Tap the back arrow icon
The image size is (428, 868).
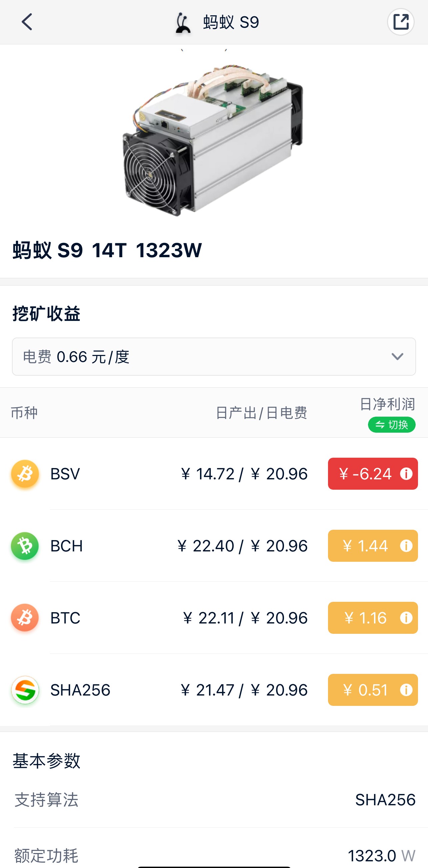tap(27, 22)
